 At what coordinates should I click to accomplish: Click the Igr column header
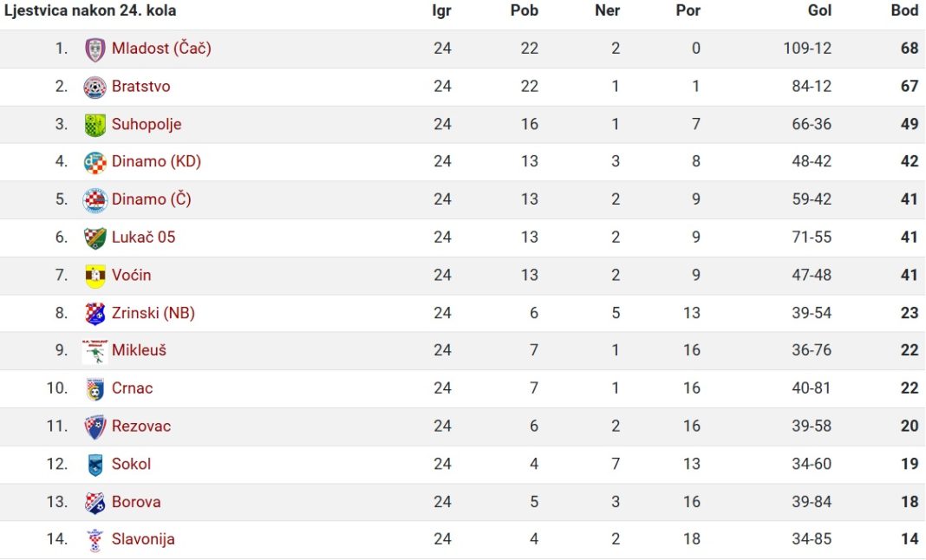441,10
